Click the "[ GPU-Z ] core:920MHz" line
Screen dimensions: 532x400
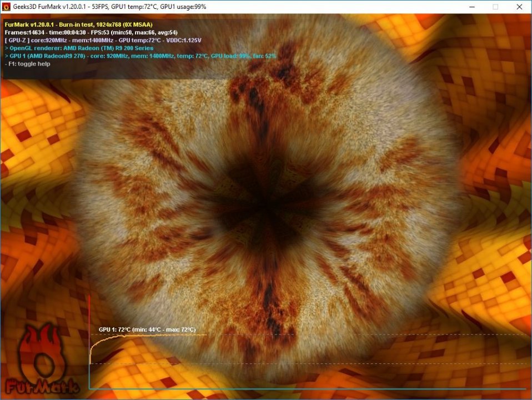103,40
